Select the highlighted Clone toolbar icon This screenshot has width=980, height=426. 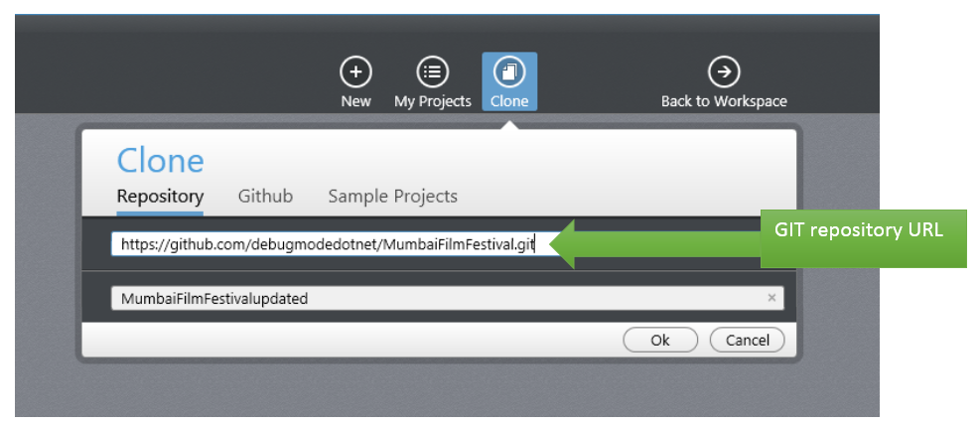click(x=509, y=72)
